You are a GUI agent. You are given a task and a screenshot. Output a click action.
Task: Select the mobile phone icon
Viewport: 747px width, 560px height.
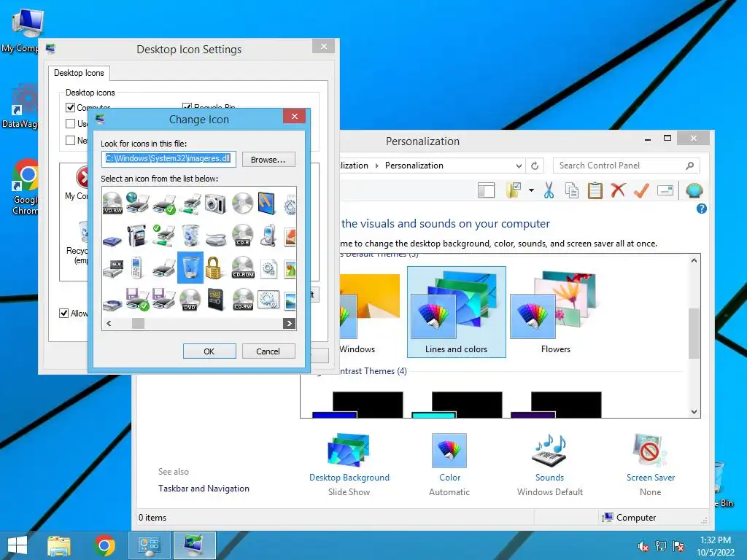click(x=136, y=268)
